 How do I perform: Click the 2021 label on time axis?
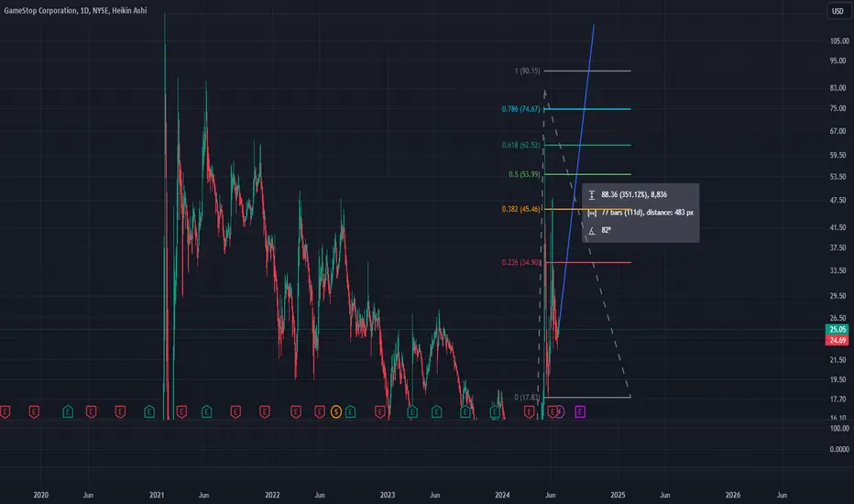157,495
